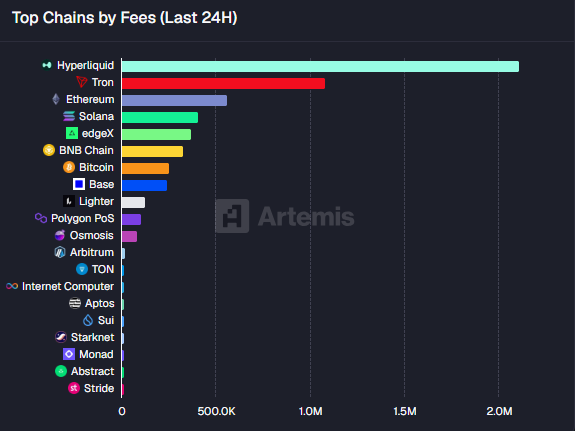Select the green Solana fees bar
This screenshot has width=575, height=431.
tap(160, 117)
